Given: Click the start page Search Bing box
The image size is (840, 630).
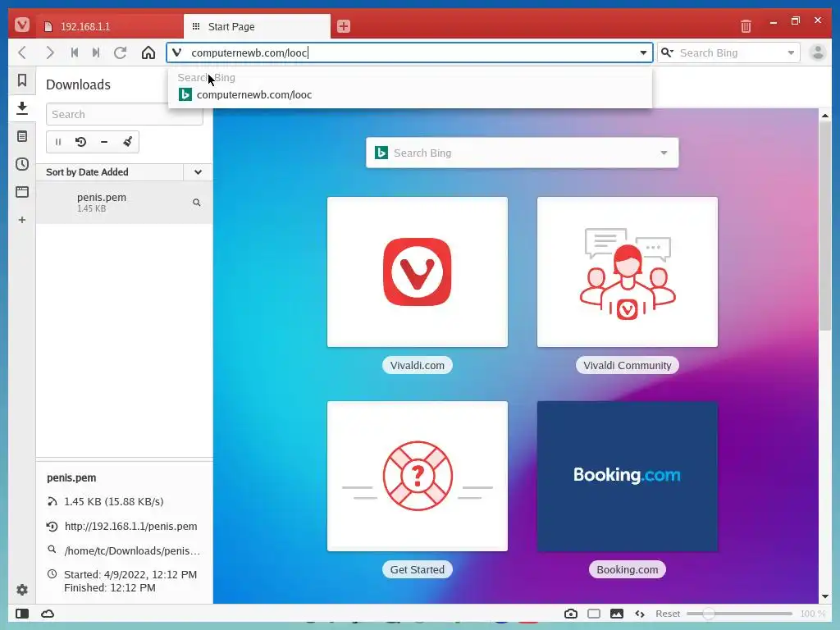Looking at the screenshot, I should (x=523, y=153).
